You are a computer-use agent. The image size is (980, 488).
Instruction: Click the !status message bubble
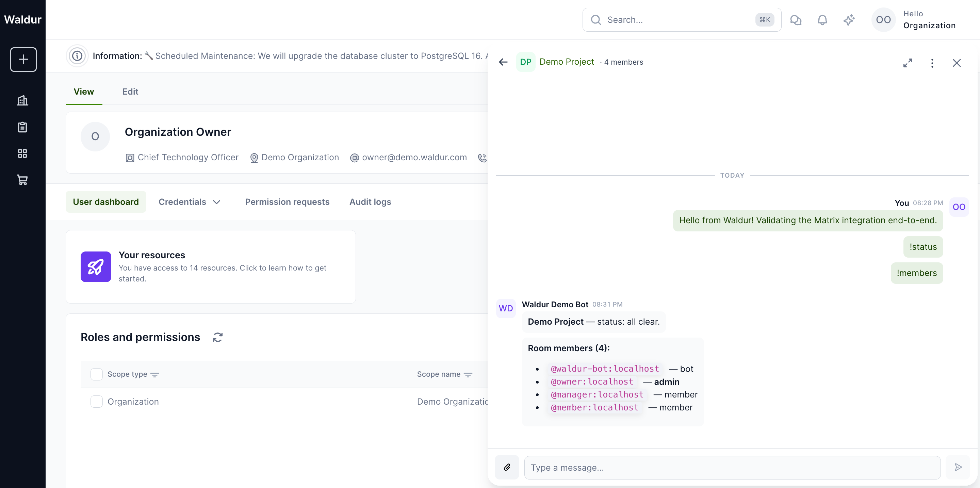pos(923,247)
